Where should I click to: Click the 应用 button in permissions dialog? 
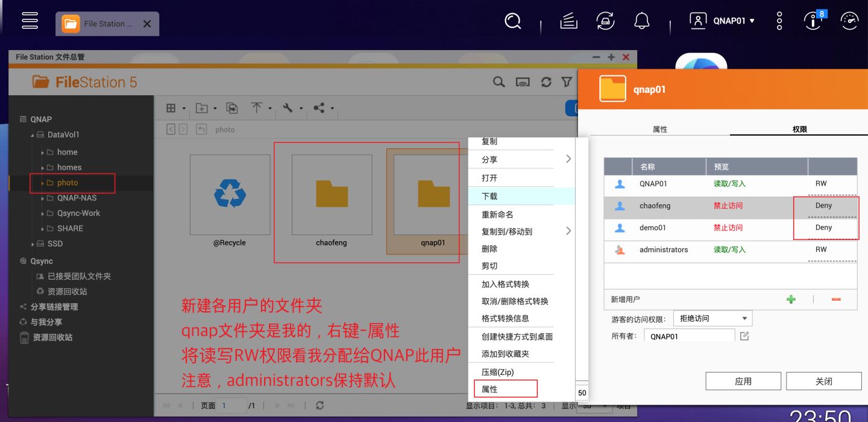click(743, 380)
